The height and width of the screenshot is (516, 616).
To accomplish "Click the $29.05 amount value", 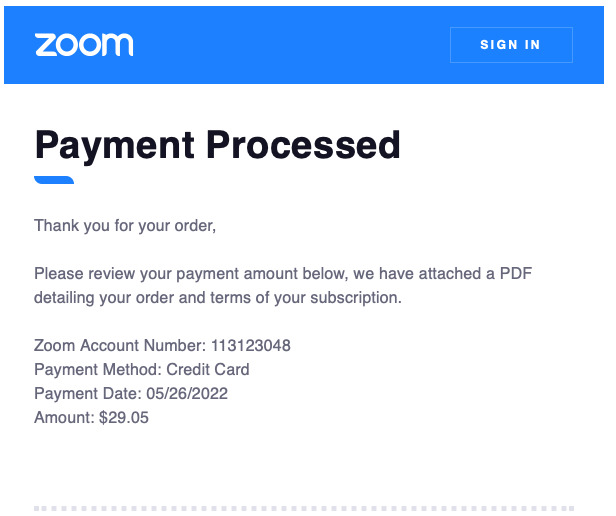I will point(124,417).
